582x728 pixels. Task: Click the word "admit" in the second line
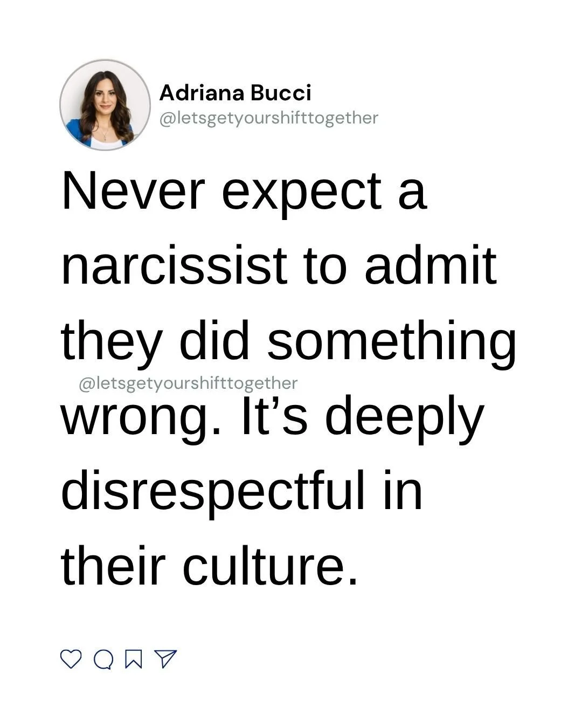pyautogui.click(x=431, y=265)
